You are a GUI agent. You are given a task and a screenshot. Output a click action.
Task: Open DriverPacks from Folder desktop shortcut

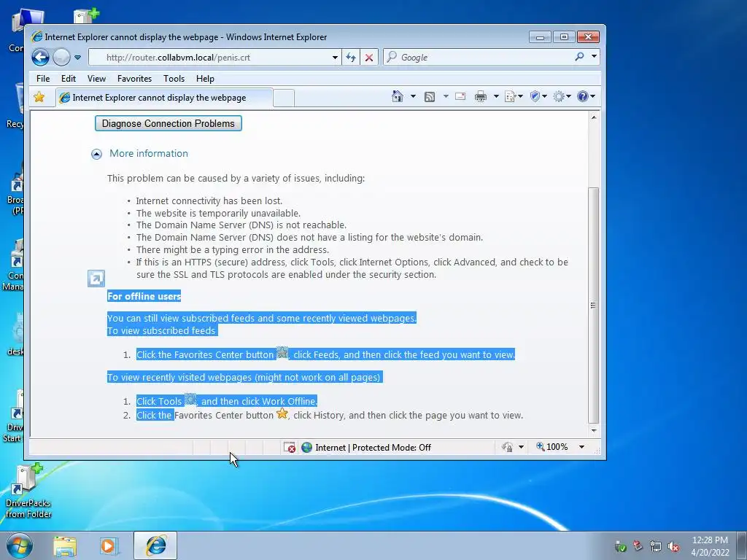point(28,492)
